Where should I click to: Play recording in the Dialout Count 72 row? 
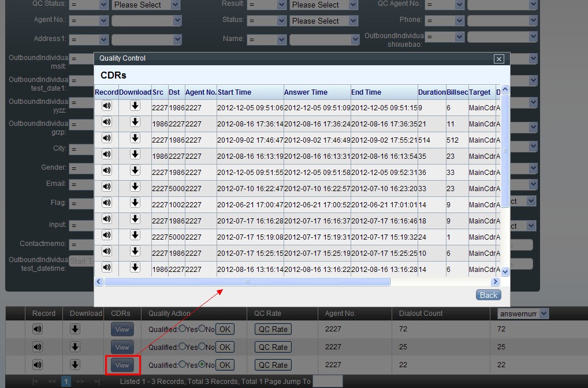(38, 329)
